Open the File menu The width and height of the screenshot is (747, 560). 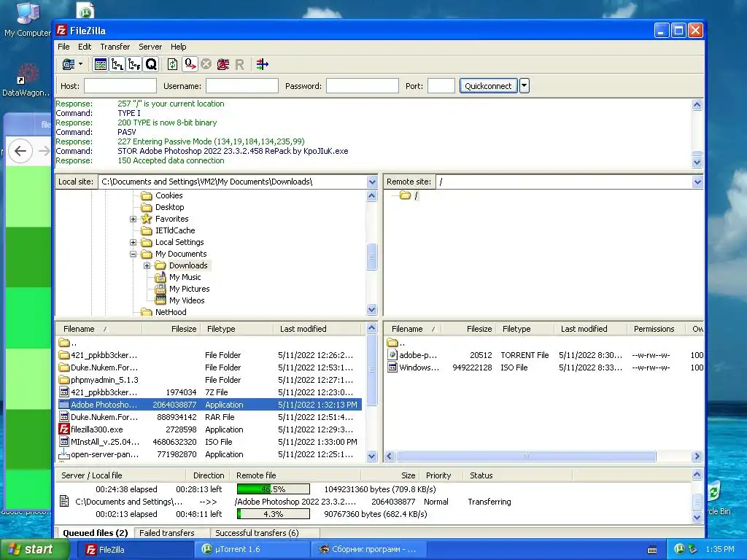pyautogui.click(x=63, y=47)
